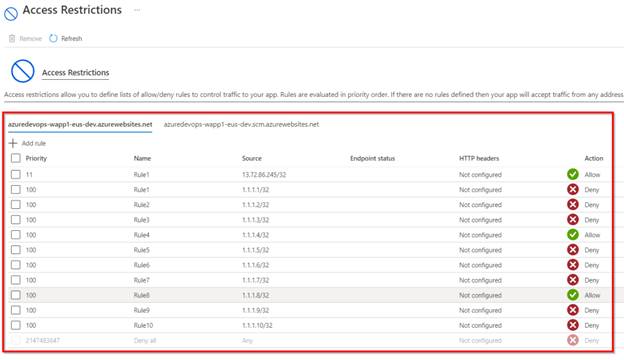Click the Action column header

[594, 158]
